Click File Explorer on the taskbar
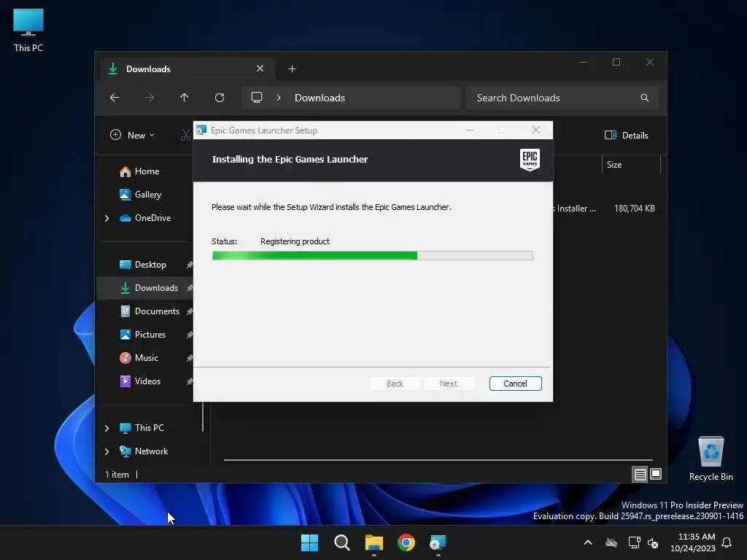 click(x=374, y=542)
